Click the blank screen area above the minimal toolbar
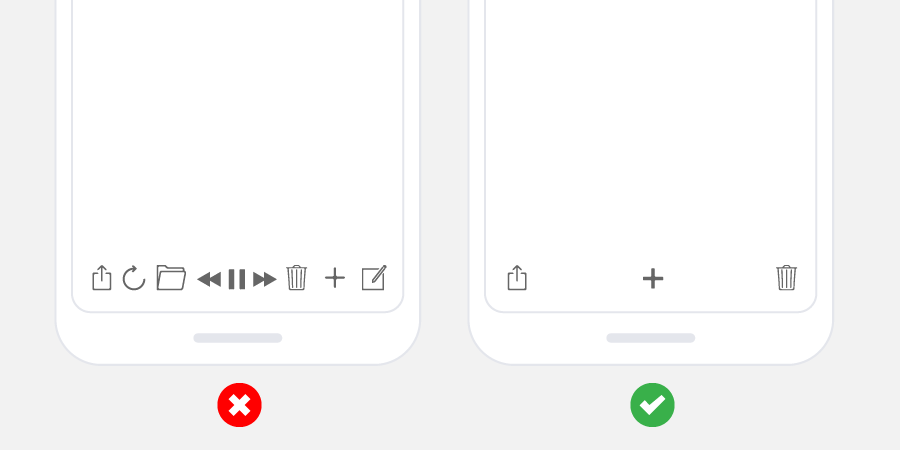 point(650,126)
